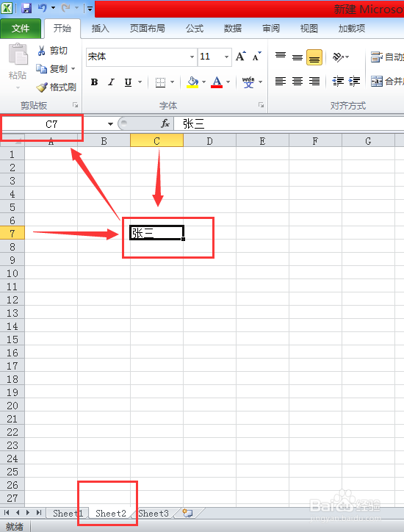Open the Name Box dropdown arrow
Image resolution: width=404 pixels, height=532 pixels.
110,124
